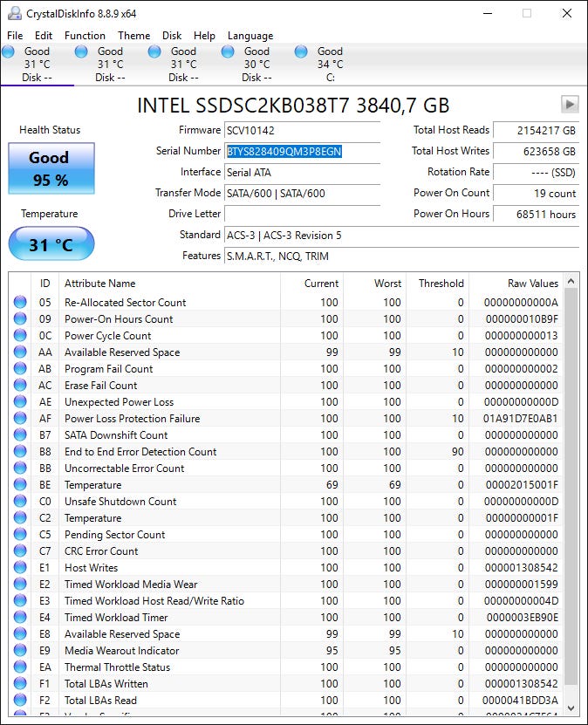Click status orb for CRC Error Count

20,551
